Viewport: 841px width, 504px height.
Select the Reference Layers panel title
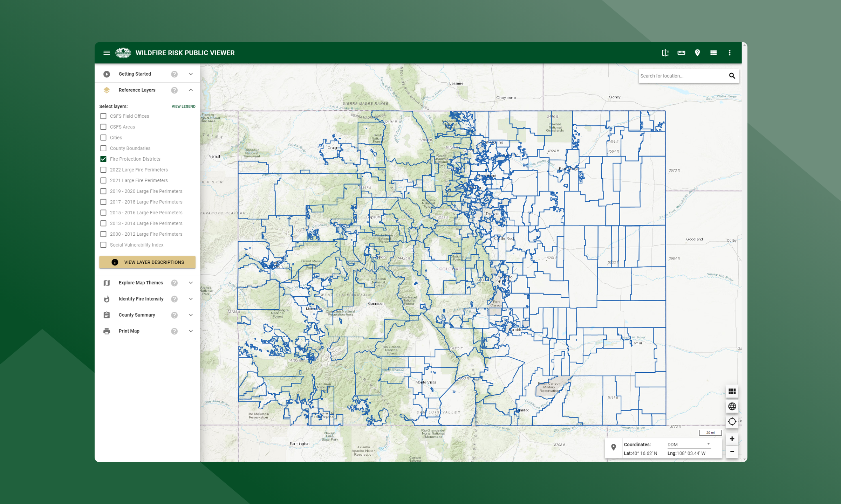(x=137, y=90)
